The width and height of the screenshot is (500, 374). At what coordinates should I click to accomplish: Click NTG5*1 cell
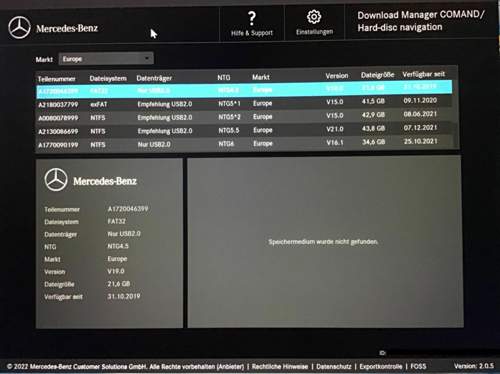tap(229, 104)
